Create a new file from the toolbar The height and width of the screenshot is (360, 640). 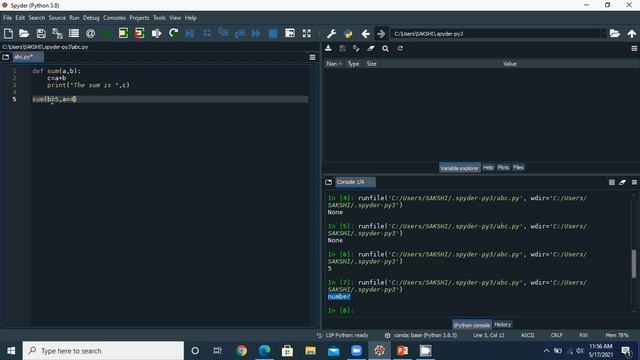click(x=8, y=33)
